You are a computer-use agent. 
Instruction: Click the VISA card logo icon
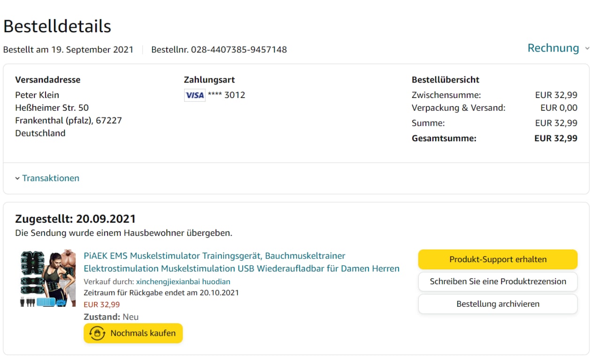(x=194, y=95)
